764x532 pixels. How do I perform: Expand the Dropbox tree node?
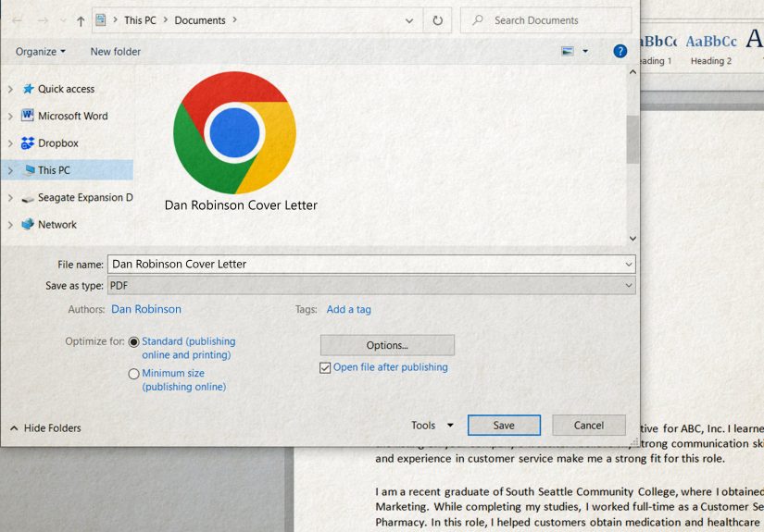[x=11, y=143]
